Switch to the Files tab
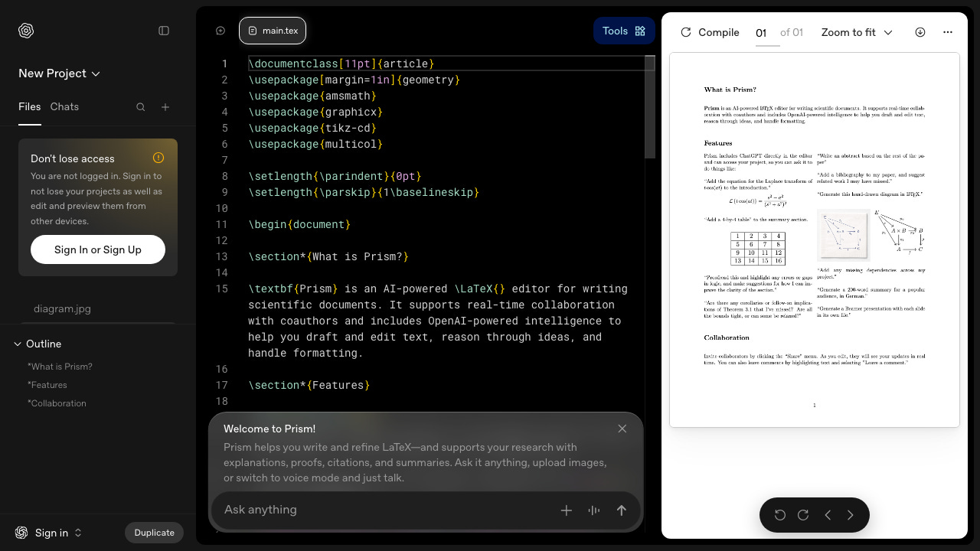The height and width of the screenshot is (551, 980). click(30, 106)
